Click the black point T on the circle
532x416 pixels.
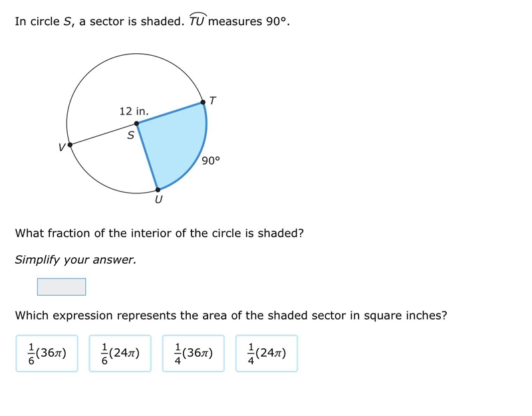point(203,102)
